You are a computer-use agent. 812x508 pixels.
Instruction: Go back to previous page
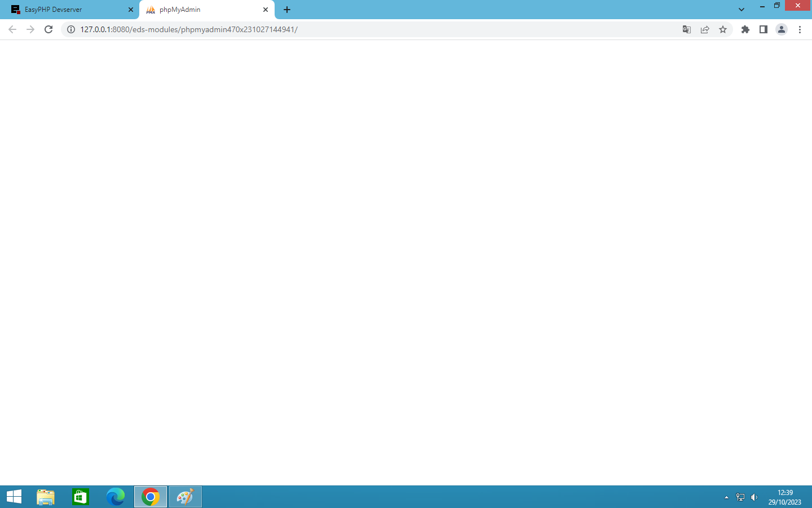pos(12,29)
